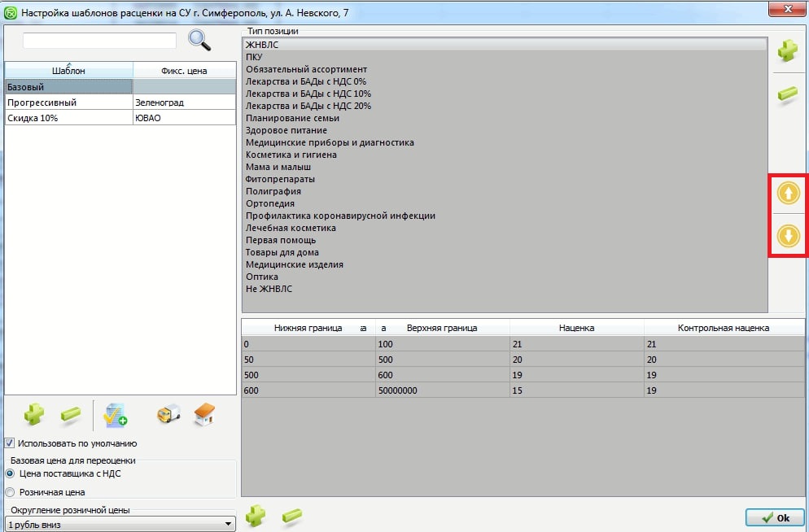Click the template search input field

[x=99, y=41]
